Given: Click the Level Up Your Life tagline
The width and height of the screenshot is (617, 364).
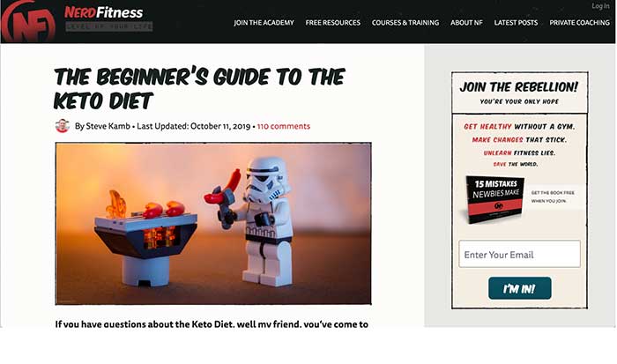Looking at the screenshot, I should pyautogui.click(x=109, y=26).
